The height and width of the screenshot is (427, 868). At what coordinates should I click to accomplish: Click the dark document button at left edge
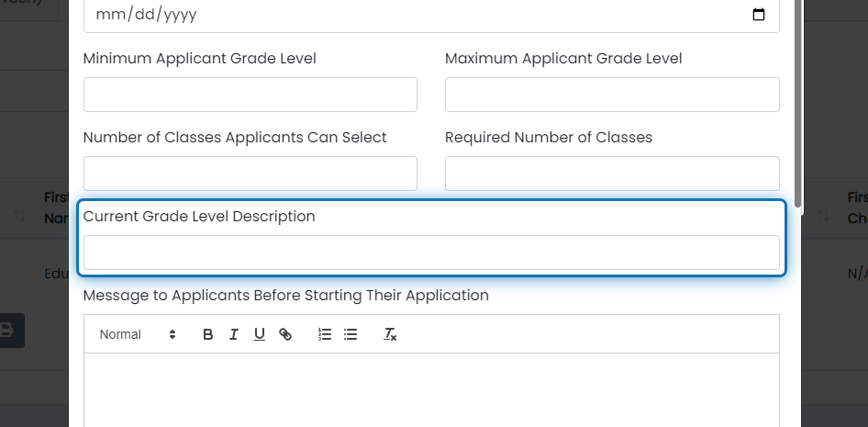click(8, 331)
